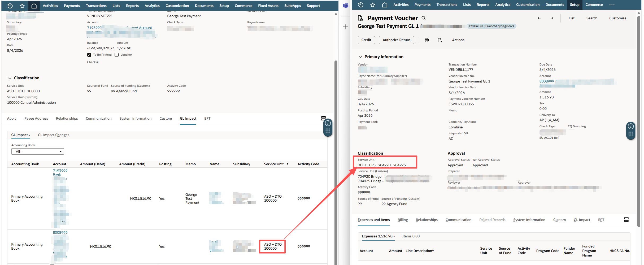
Task: Open the Accounting Book dropdown
Action: (38, 151)
